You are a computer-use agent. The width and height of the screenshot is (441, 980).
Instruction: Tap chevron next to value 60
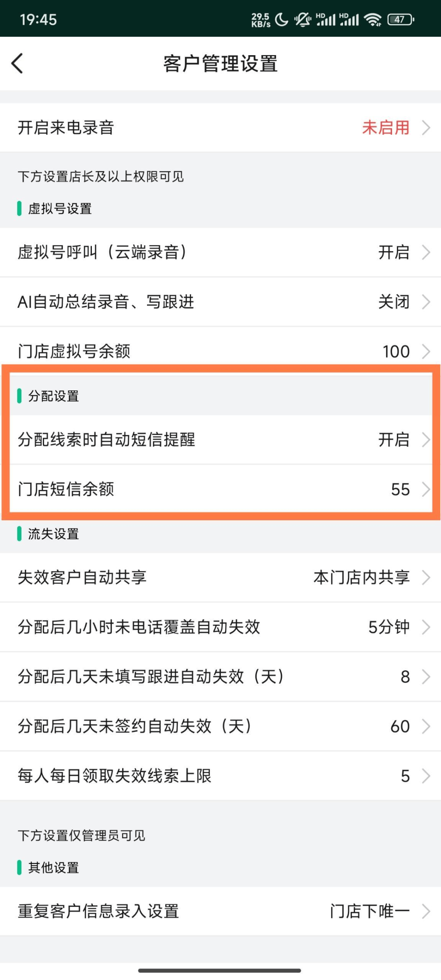(x=426, y=726)
